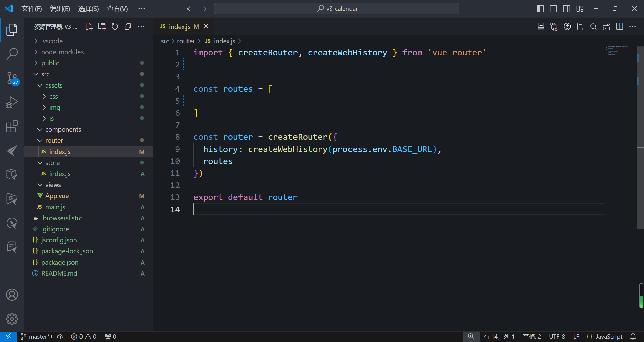This screenshot has height=342, width=644.
Task: Collapse the assets folder
Action: pyautogui.click(x=54, y=85)
